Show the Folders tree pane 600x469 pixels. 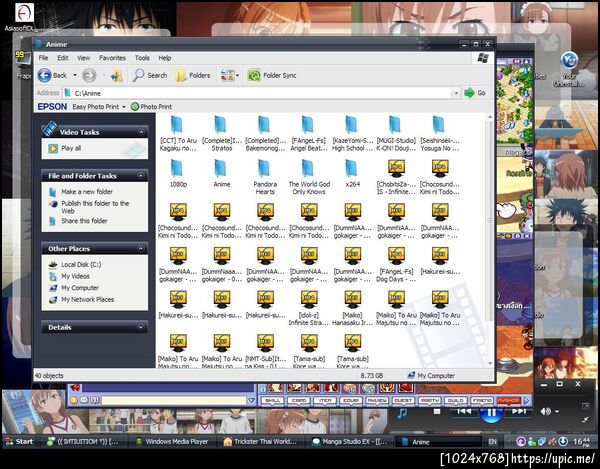(193, 75)
